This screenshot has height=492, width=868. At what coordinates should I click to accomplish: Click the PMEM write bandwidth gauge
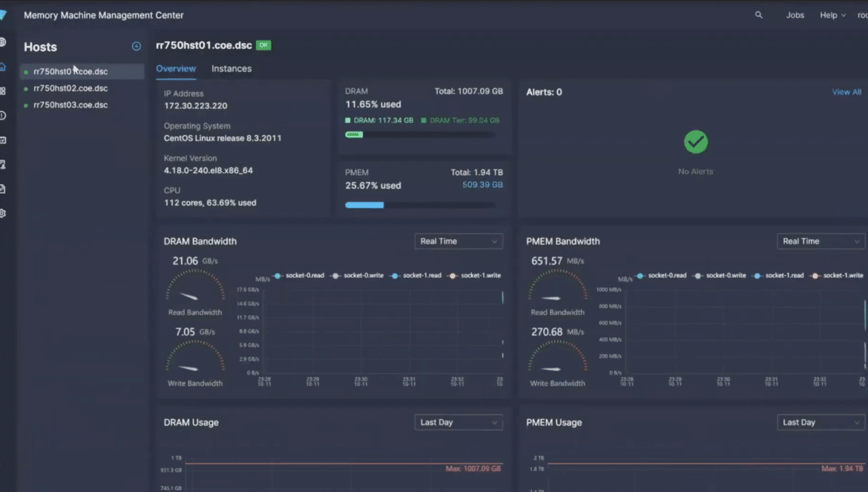[557, 357]
